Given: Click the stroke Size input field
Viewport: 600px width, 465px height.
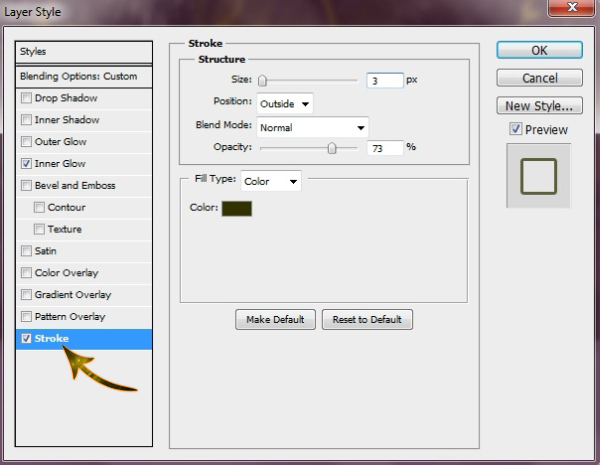Looking at the screenshot, I should [384, 80].
